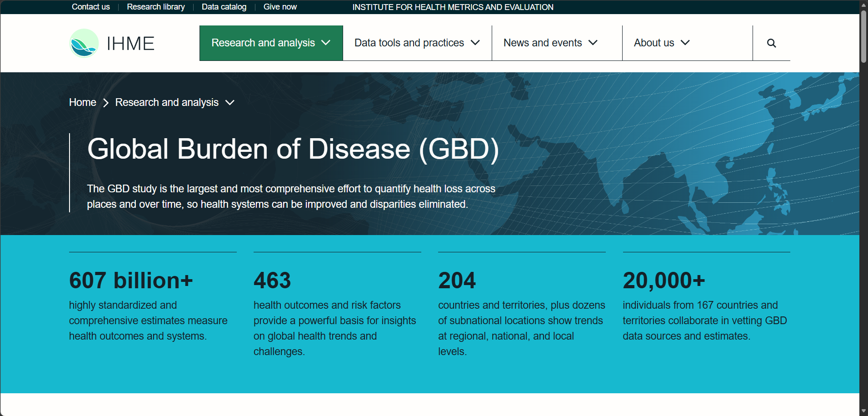The image size is (868, 416).
Task: Click the GBD study description paragraph
Action: [291, 196]
